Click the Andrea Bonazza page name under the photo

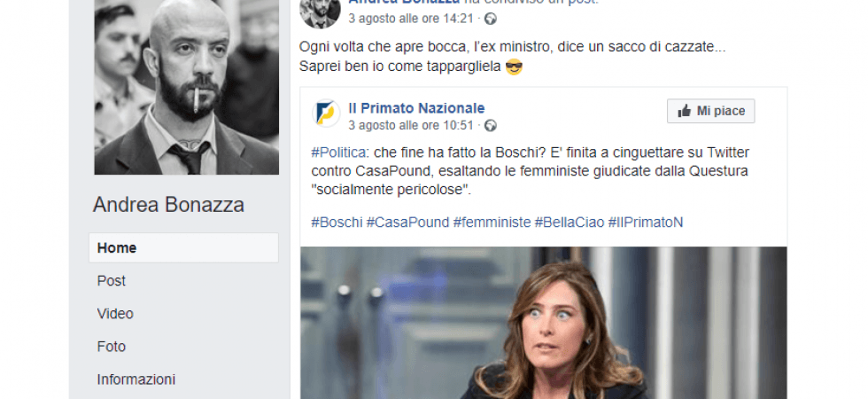(168, 206)
